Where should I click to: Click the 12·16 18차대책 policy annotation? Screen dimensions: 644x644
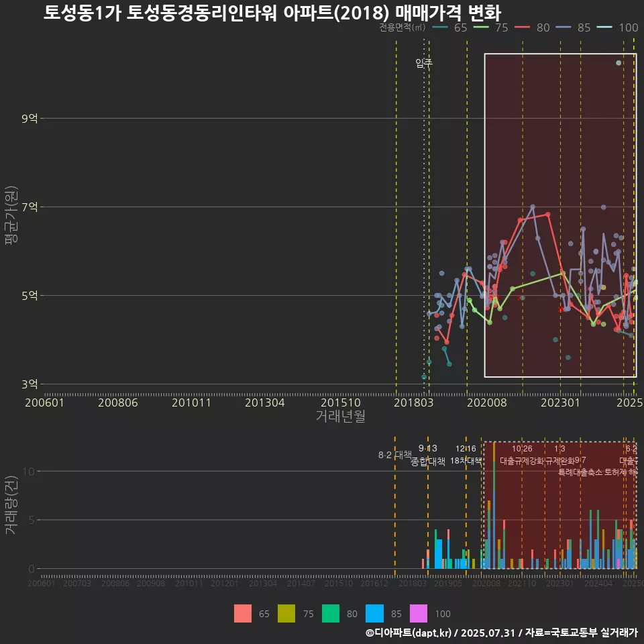click(466, 455)
